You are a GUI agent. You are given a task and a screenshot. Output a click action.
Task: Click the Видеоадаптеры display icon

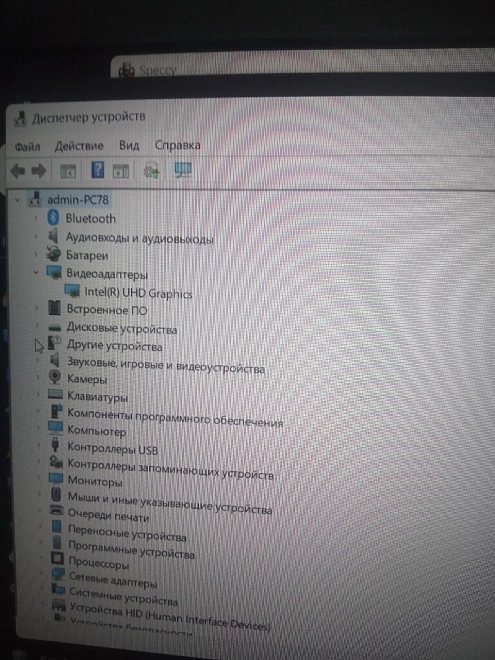[x=54, y=272]
